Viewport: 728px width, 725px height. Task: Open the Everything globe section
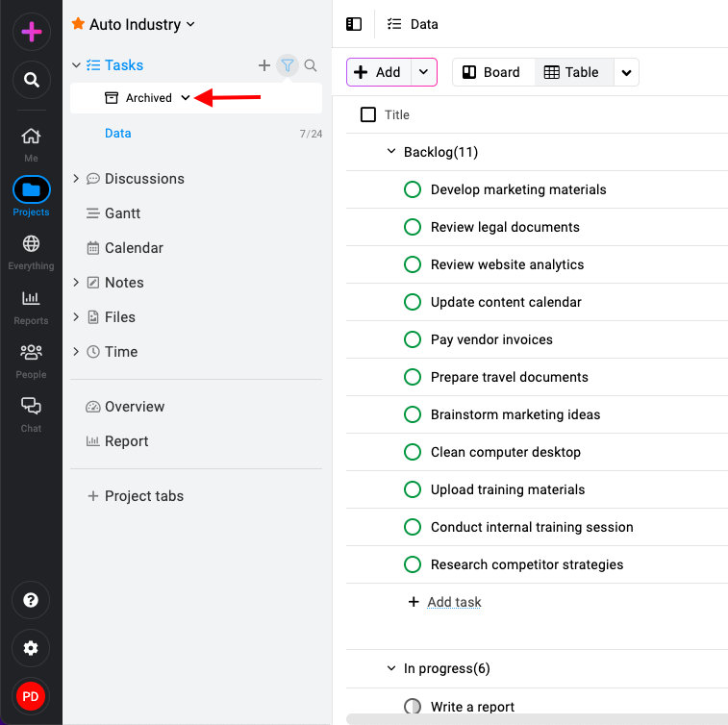point(31,253)
